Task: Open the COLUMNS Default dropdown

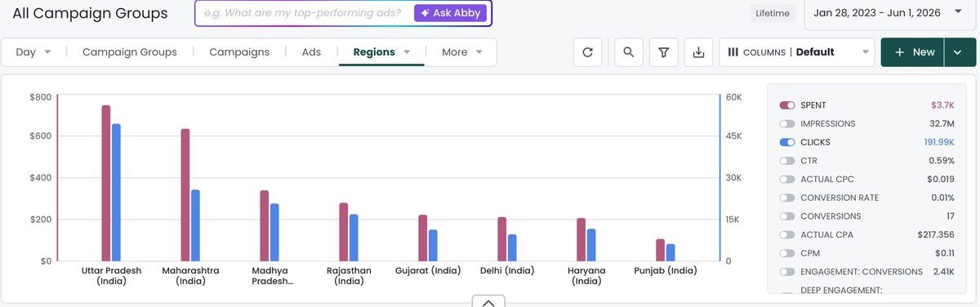Action: click(x=797, y=52)
